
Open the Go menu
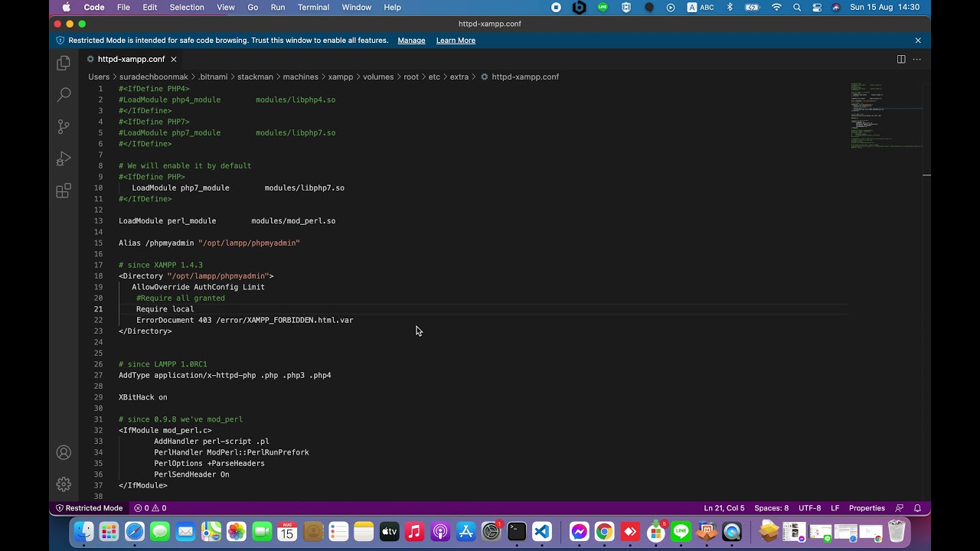click(253, 7)
